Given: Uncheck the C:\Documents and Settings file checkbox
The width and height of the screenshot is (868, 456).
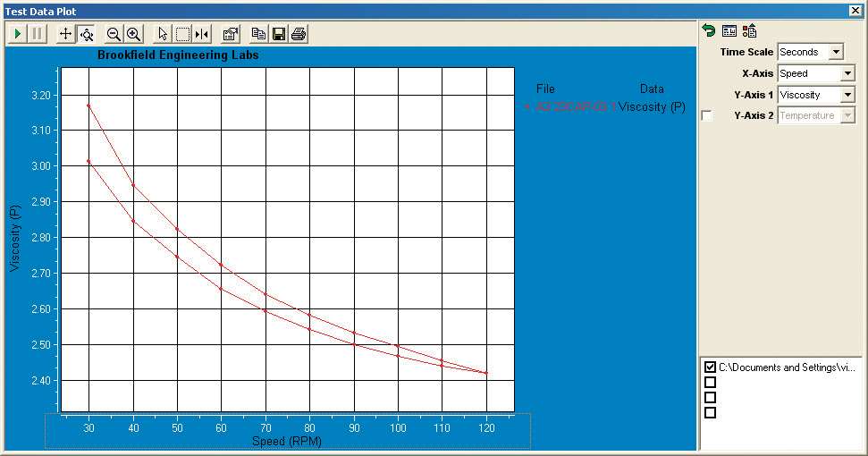Looking at the screenshot, I should [x=710, y=367].
